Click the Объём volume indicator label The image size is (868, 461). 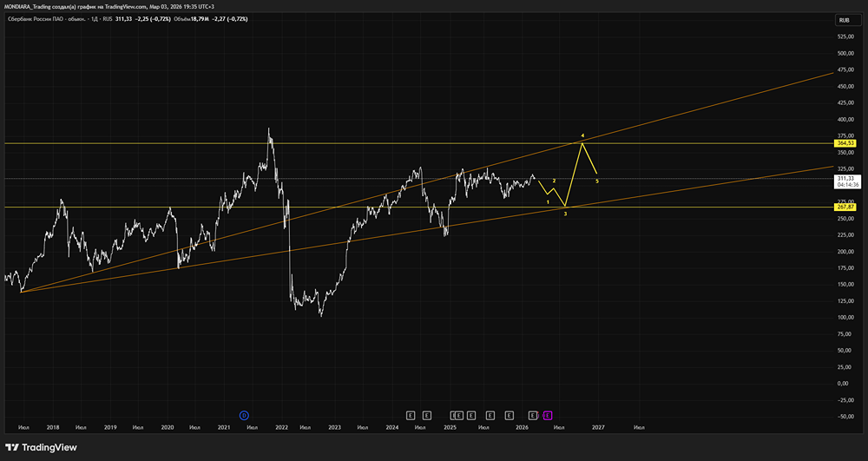coord(182,19)
